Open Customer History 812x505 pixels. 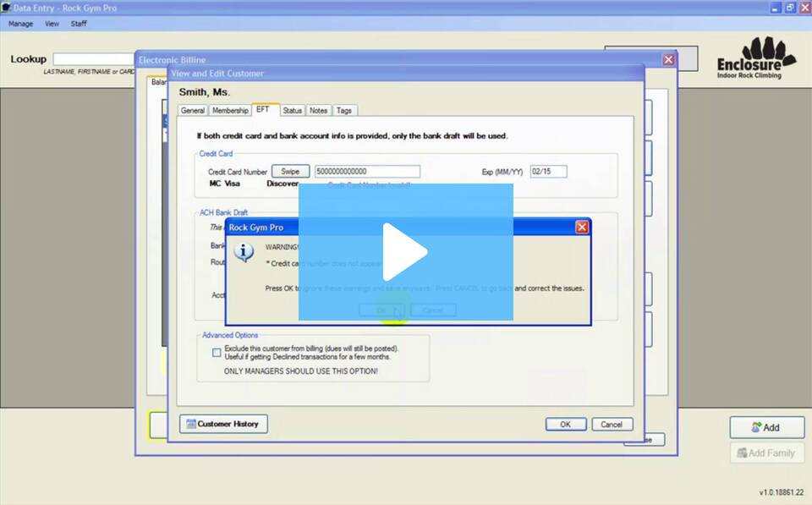pos(223,424)
